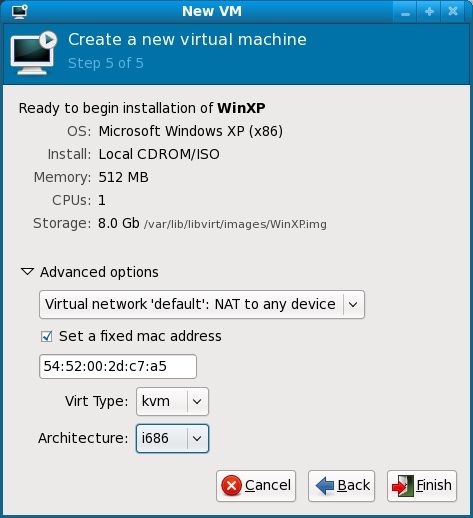Click the storage path WinXP.img text
The image size is (473, 518).
(235, 224)
